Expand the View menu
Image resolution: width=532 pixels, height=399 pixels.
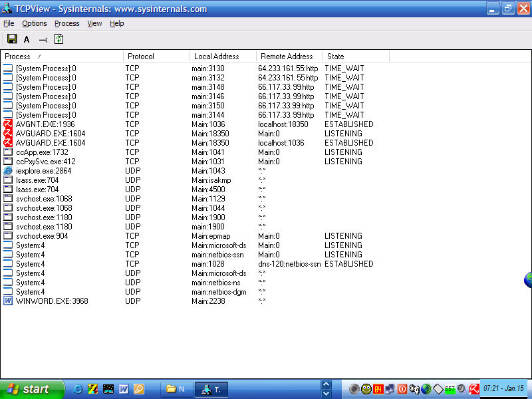coord(94,23)
